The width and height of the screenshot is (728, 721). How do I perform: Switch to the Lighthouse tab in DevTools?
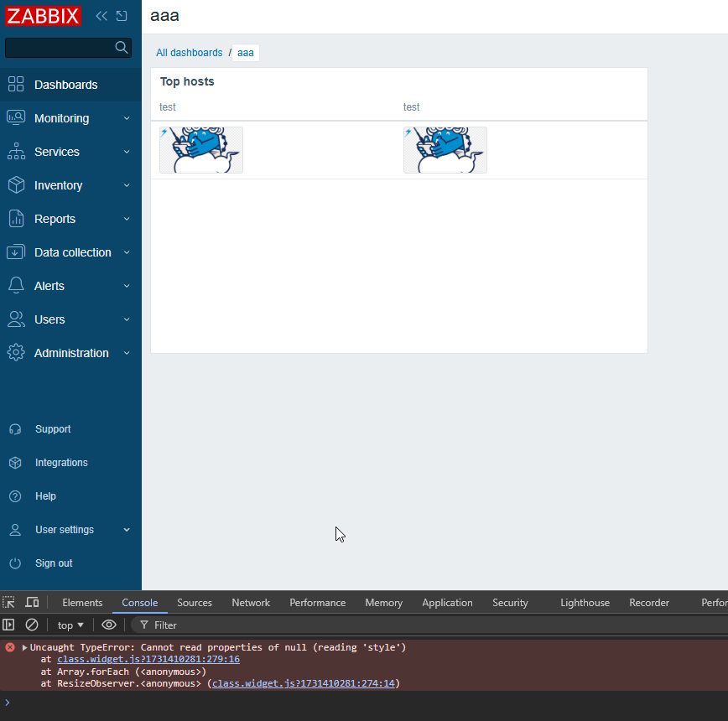pyautogui.click(x=585, y=602)
